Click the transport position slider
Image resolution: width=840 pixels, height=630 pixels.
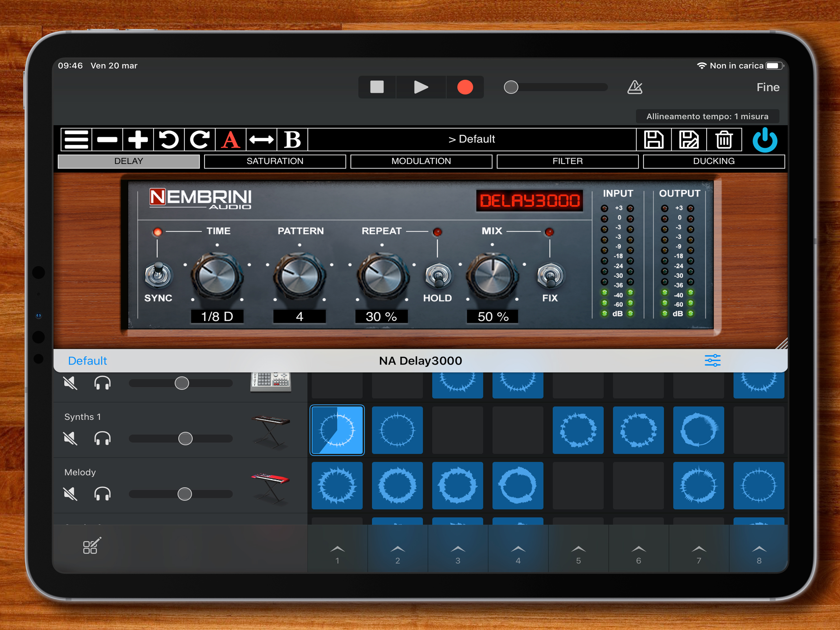coord(556,87)
